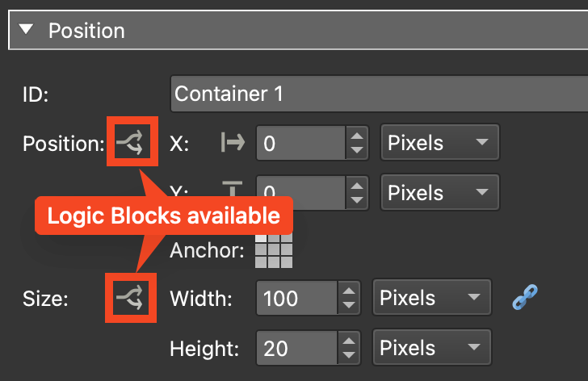Open the Height units dropdown
Screen dimensions: 588x381
431,349
